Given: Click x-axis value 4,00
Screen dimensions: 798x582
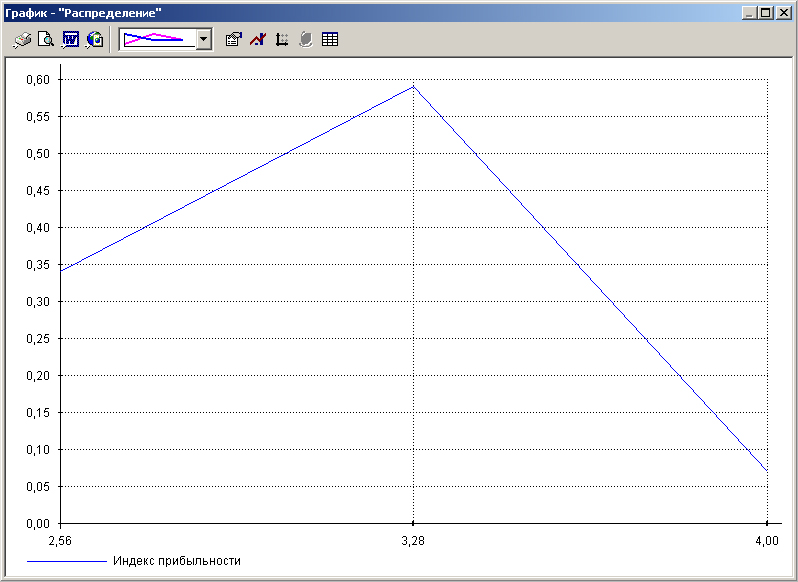Looking at the screenshot, I should [766, 540].
